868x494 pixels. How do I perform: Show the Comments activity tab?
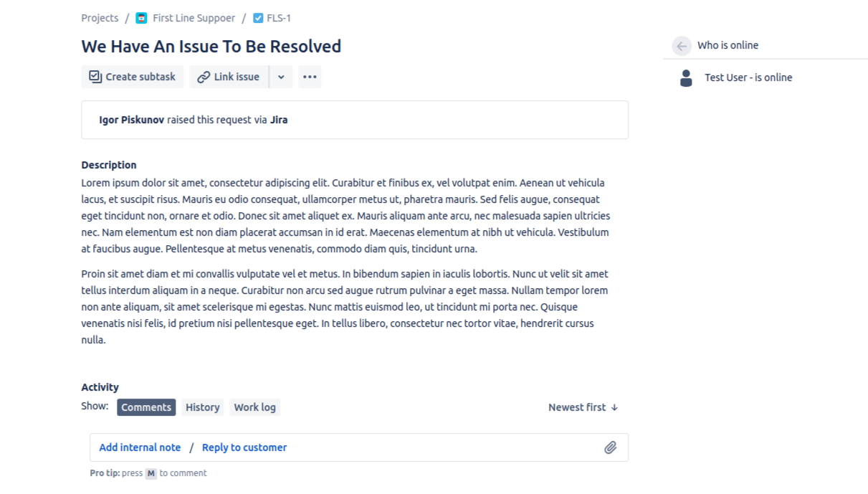[146, 407]
